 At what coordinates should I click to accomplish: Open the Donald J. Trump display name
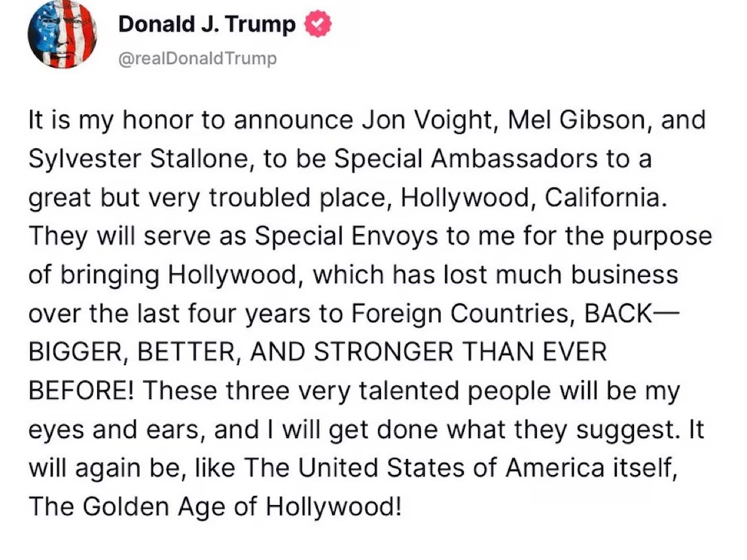pos(207,26)
